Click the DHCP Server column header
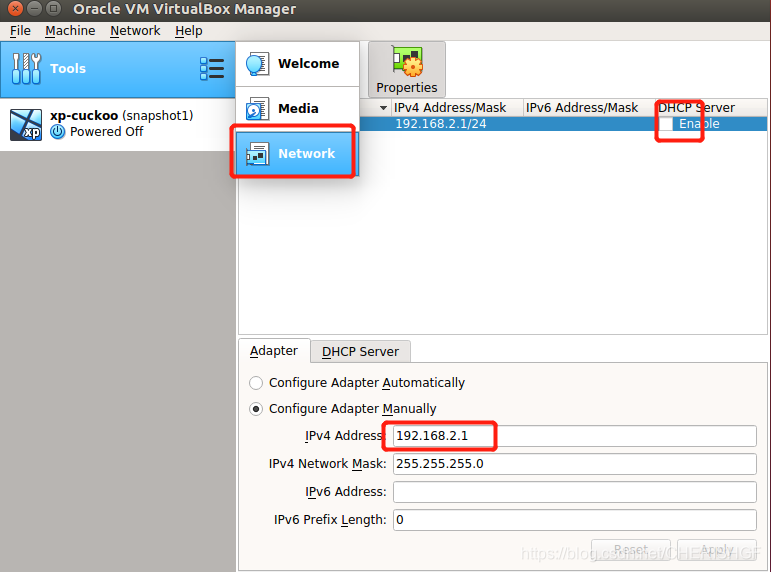This screenshot has width=771, height=572. click(711, 108)
